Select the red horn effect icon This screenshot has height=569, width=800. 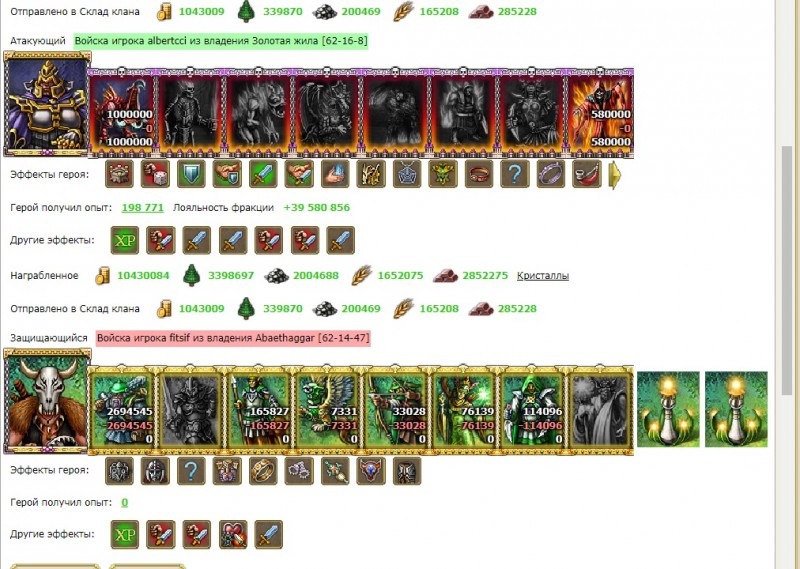tap(587, 174)
